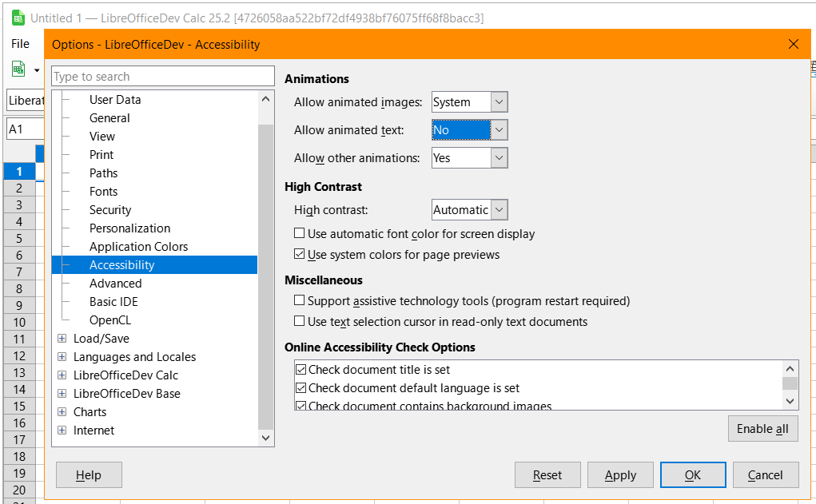Click OK to confirm options
This screenshot has height=504, width=816.
[693, 475]
